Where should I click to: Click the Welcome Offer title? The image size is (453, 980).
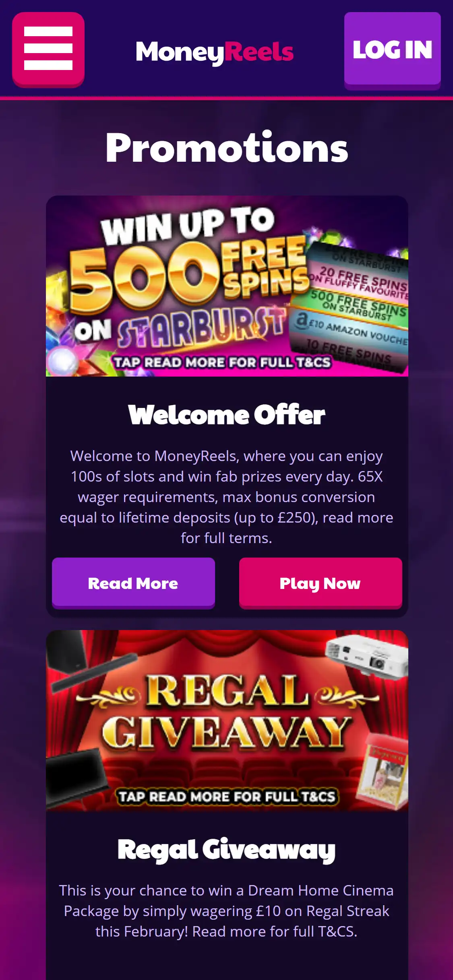[x=227, y=415]
